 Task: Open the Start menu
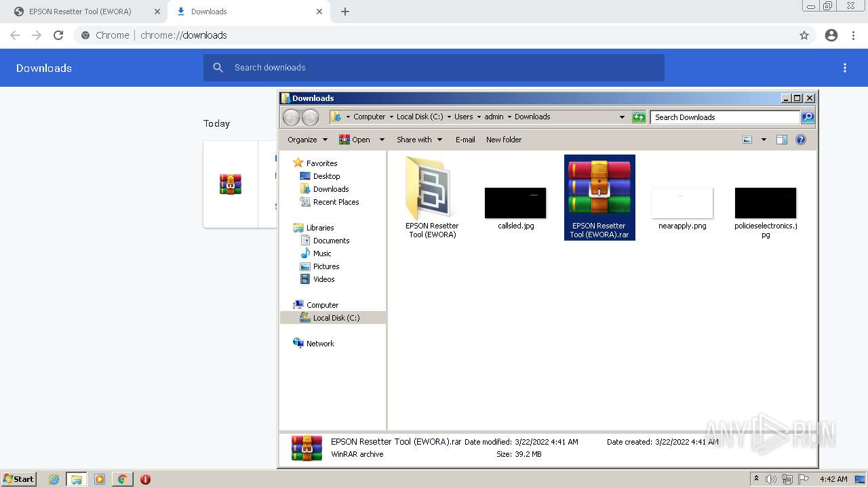pyautogui.click(x=18, y=479)
